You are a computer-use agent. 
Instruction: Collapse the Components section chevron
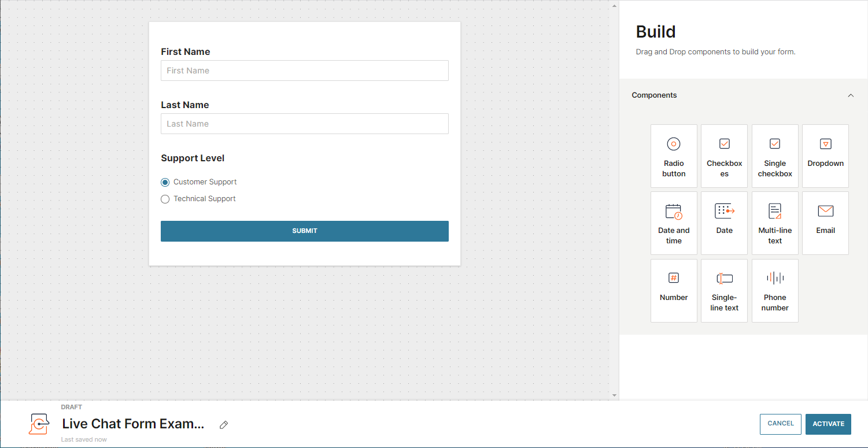(x=851, y=95)
